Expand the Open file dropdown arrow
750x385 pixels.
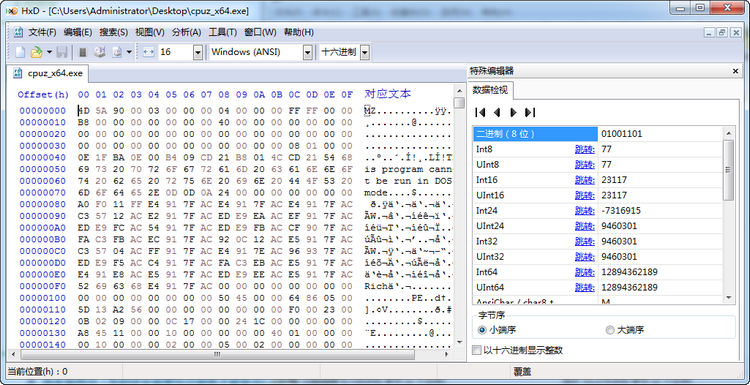tap(49, 52)
